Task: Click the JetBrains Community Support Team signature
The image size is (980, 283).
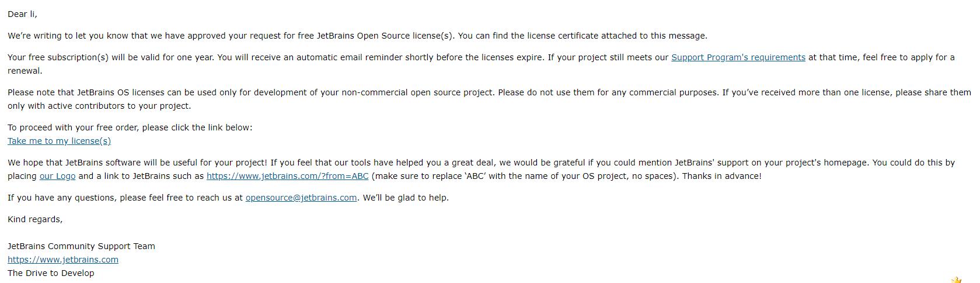Action: pos(81,246)
